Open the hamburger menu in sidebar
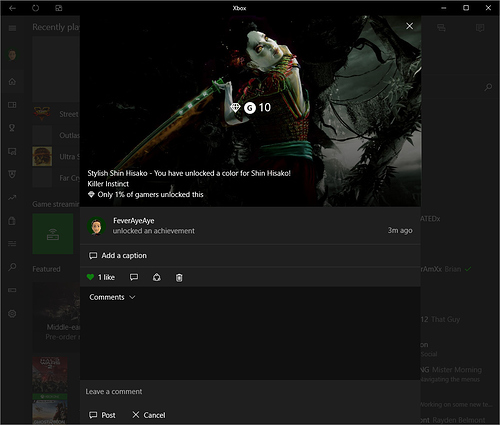This screenshot has width=500, height=425. (x=12, y=28)
